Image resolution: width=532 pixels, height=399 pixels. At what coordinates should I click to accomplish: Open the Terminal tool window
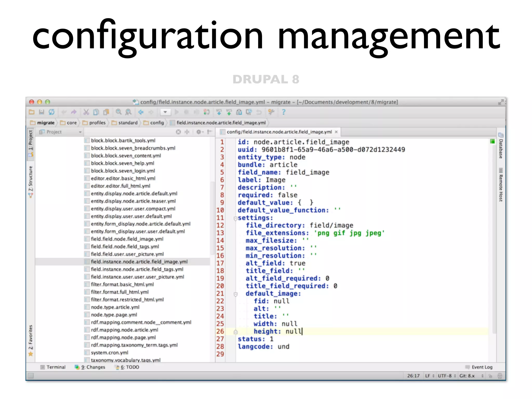[x=53, y=367]
